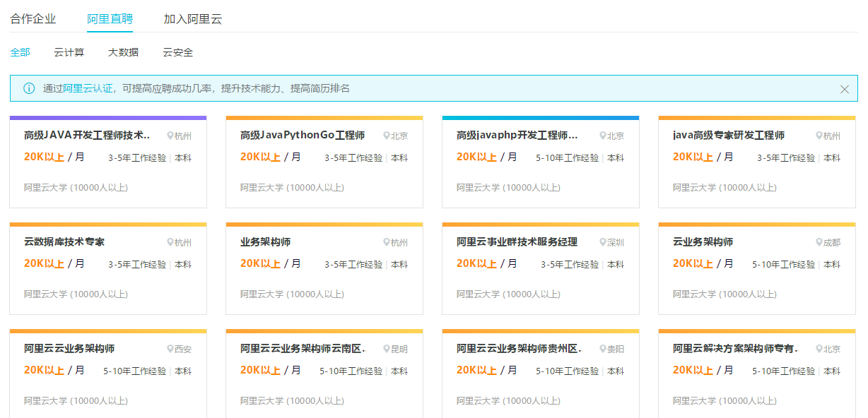Open the 阿里云云业务架构师云南区 job title
Image resolution: width=868 pixels, height=418 pixels.
coord(303,348)
